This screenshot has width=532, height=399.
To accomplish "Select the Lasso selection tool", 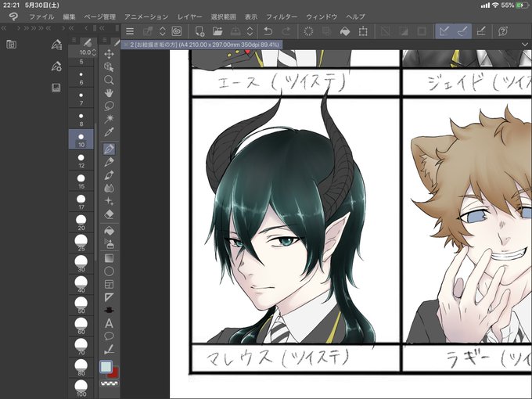I will coord(109,106).
